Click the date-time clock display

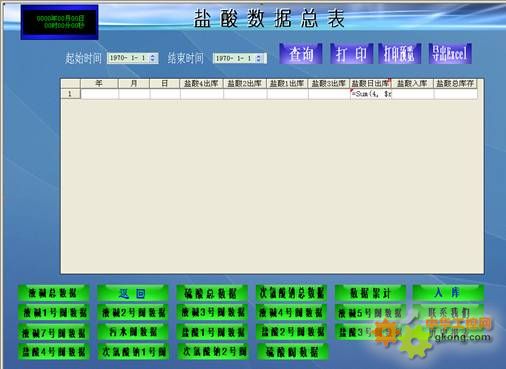(60, 22)
